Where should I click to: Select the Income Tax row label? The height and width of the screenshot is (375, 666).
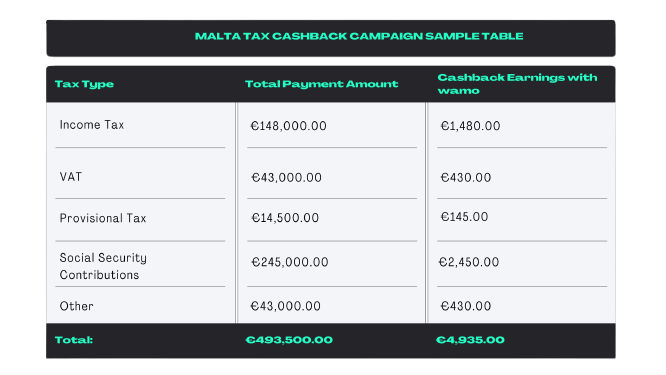92,125
